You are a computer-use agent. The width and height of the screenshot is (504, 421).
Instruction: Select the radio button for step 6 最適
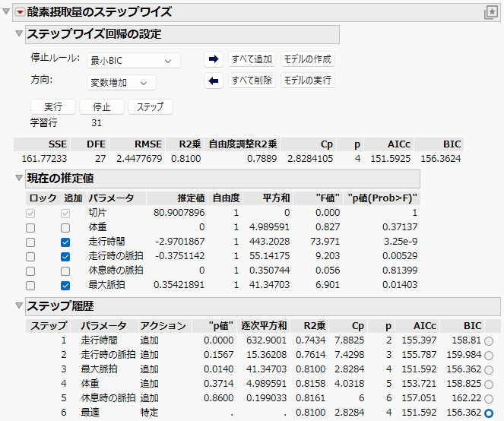tap(489, 413)
